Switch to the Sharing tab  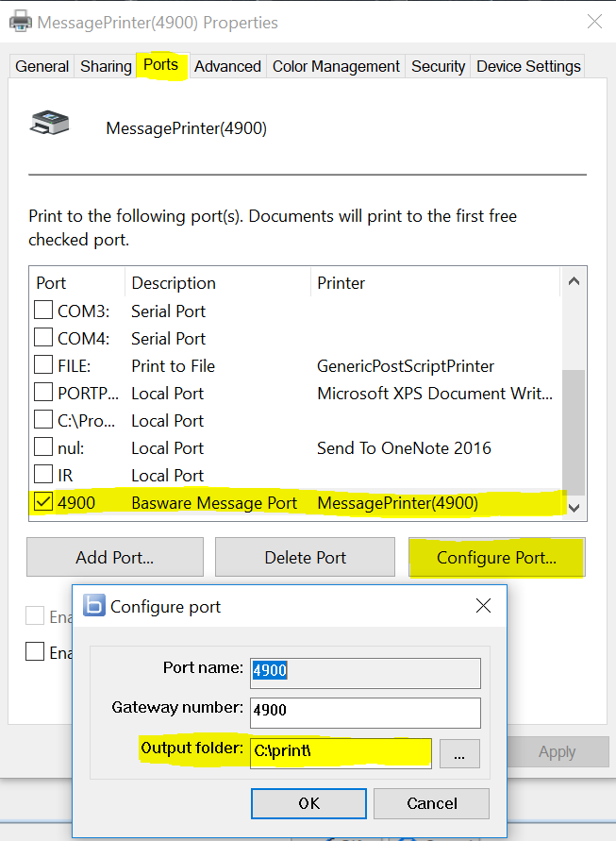pyautogui.click(x=106, y=66)
